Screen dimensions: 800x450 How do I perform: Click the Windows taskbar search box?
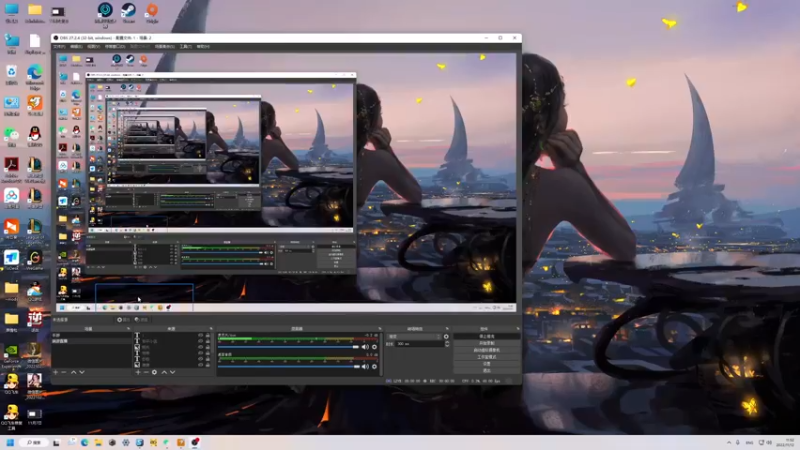34,442
